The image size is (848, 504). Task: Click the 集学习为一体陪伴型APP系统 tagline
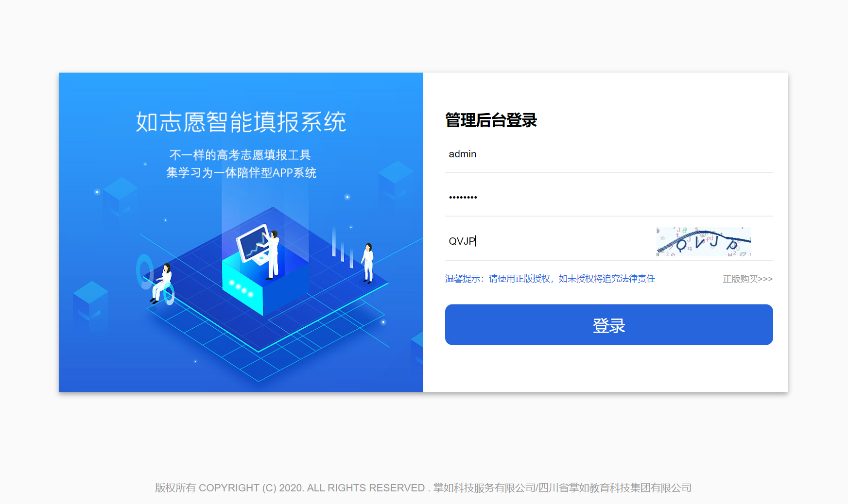click(x=241, y=173)
